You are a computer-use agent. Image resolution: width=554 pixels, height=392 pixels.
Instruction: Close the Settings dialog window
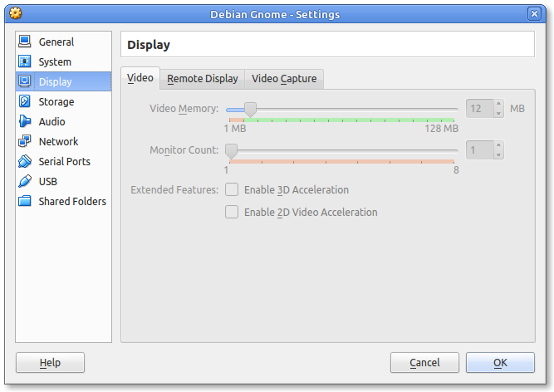534,14
